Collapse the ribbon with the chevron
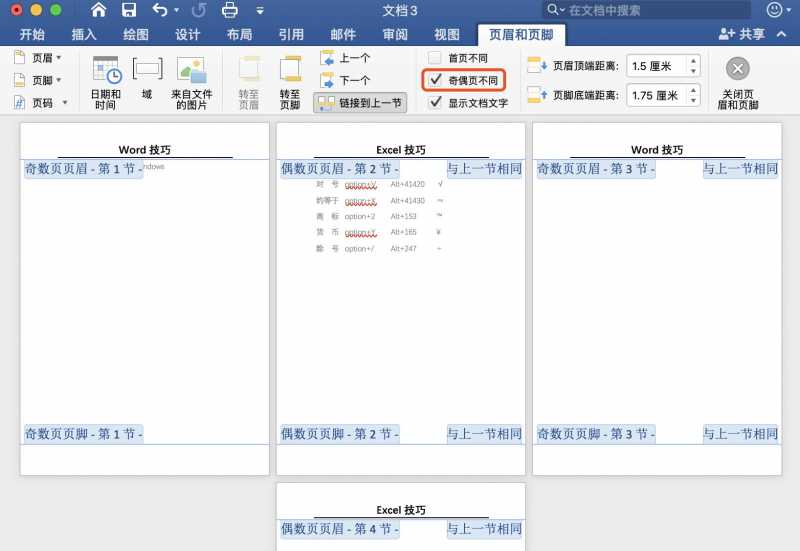Screen dimensions: 800x551 point(781,34)
